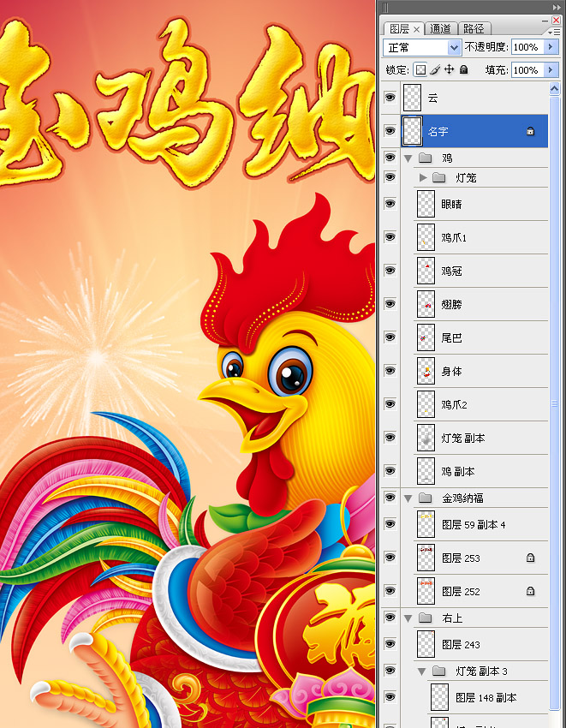
Task: Select the 灯笼 副本 layer thumbnail
Action: (426, 438)
